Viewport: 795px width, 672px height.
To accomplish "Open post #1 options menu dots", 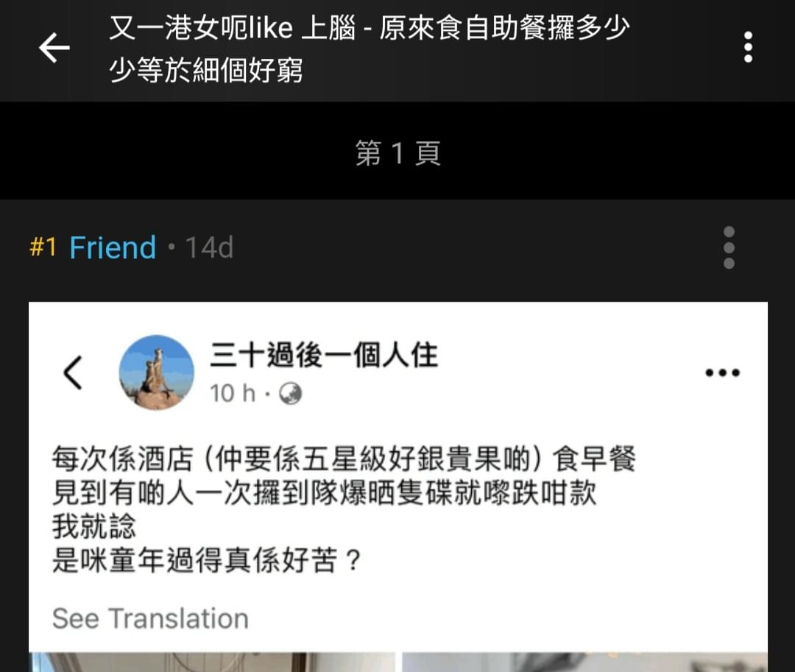I will pos(729,247).
